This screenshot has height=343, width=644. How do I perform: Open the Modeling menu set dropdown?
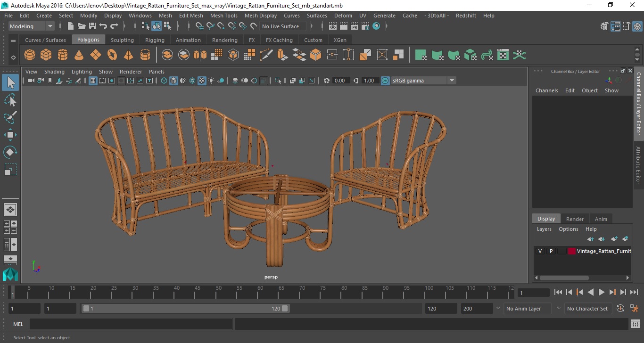pyautogui.click(x=31, y=26)
